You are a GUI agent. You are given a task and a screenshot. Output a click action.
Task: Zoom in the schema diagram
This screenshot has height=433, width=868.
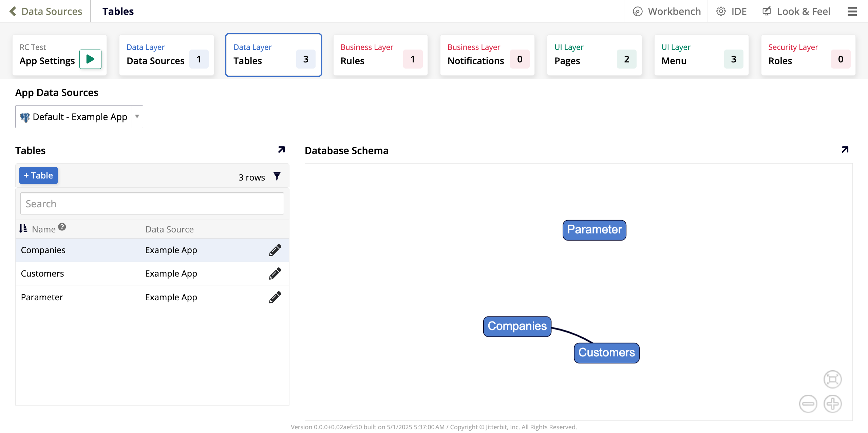tap(833, 404)
